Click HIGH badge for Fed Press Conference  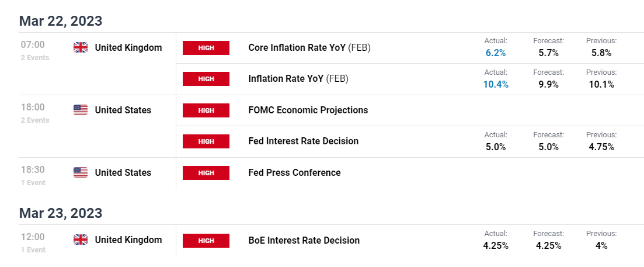click(x=206, y=172)
